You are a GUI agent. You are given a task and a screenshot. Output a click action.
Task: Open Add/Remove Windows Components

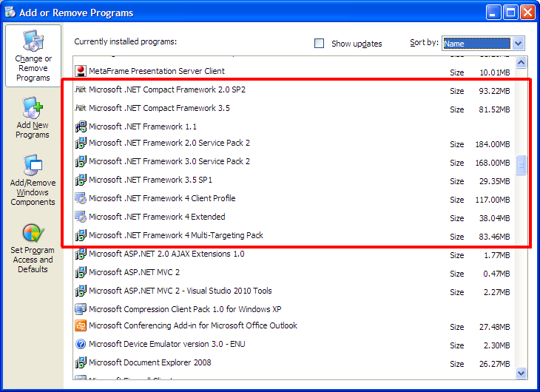(33, 180)
